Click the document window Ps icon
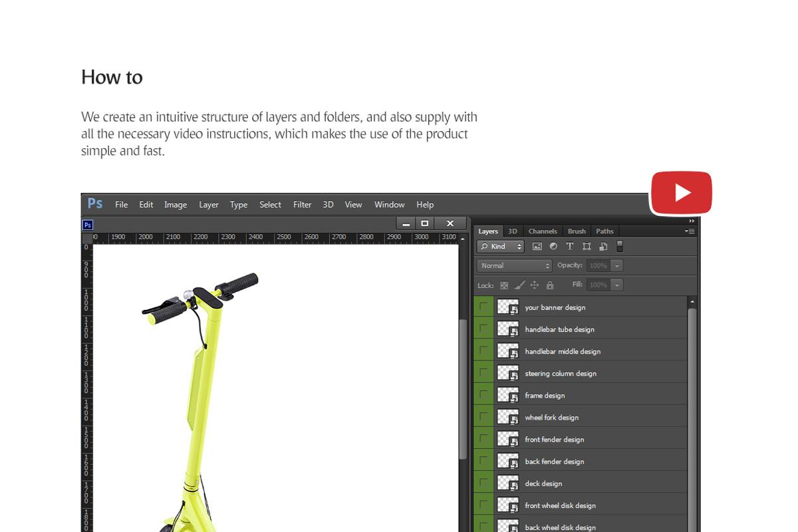 coord(87,225)
